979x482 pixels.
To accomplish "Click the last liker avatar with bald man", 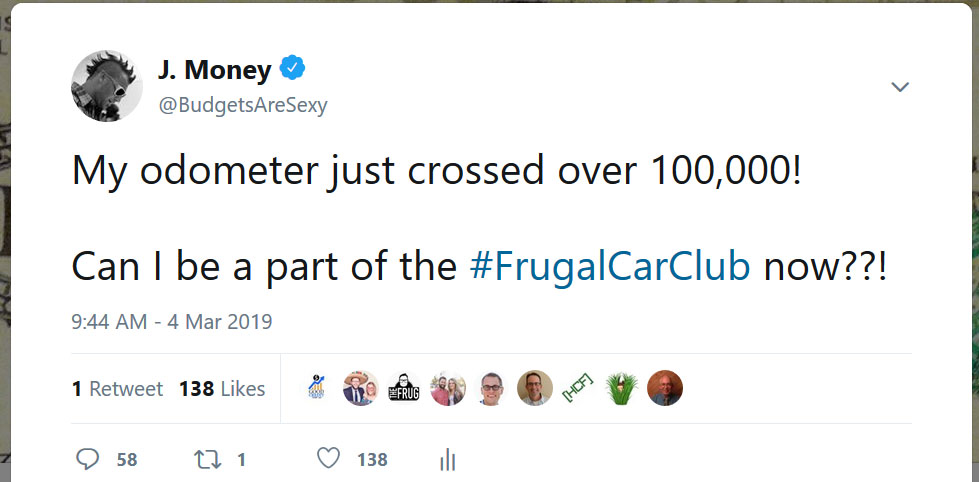I will [664, 388].
